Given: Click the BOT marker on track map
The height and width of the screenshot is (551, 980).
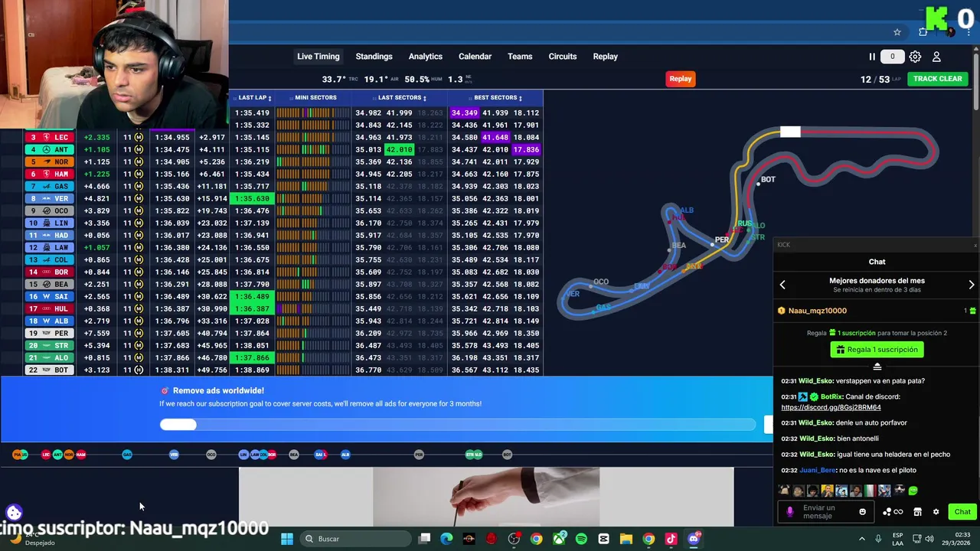Looking at the screenshot, I should pos(766,180).
